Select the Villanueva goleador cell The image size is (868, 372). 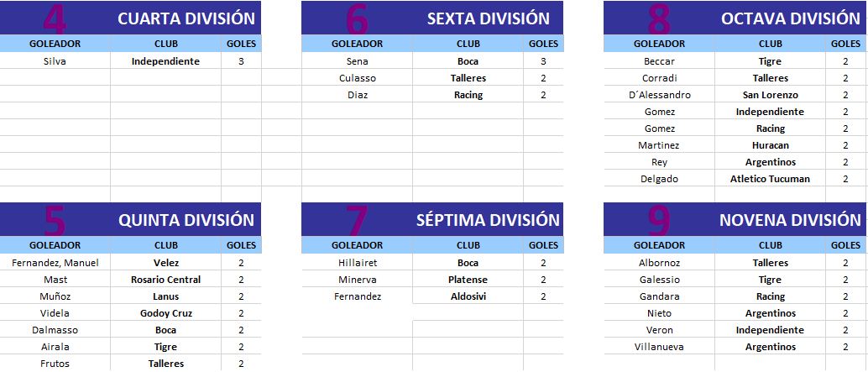point(659,347)
